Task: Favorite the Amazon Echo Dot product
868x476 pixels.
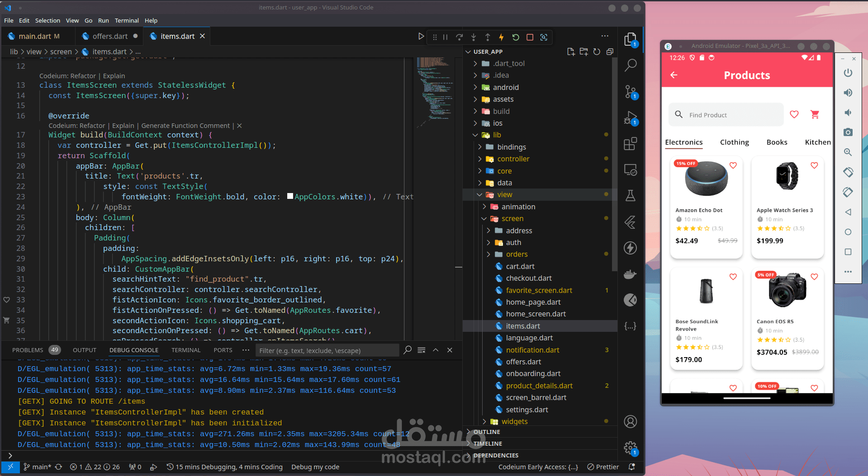Action: pos(733,165)
